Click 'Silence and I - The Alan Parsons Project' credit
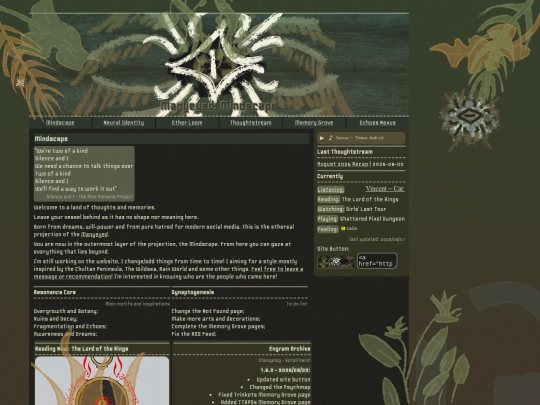 point(90,197)
